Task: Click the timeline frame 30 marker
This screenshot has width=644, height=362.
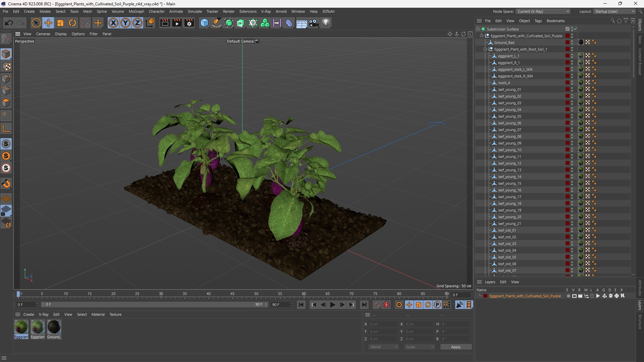Action: [x=161, y=294]
